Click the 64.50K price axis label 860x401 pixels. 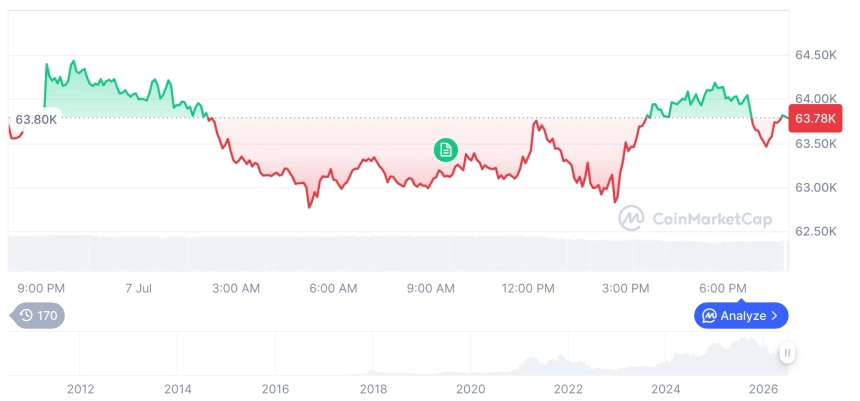[x=816, y=55]
